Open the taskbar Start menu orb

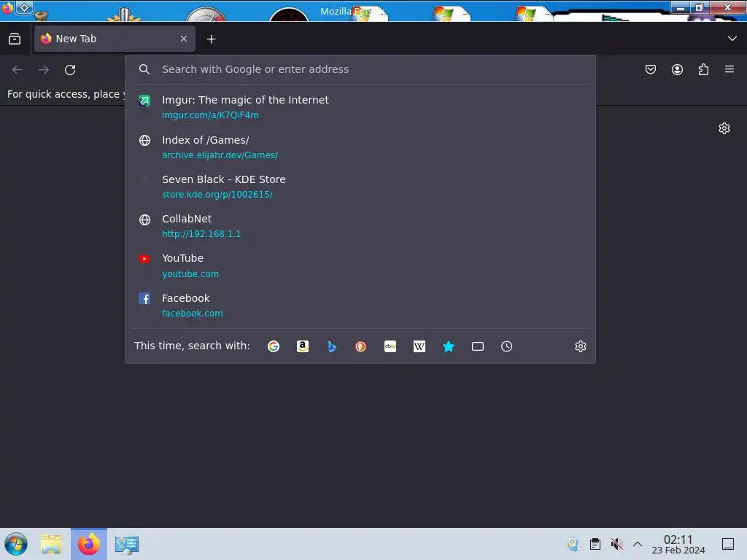[16, 544]
